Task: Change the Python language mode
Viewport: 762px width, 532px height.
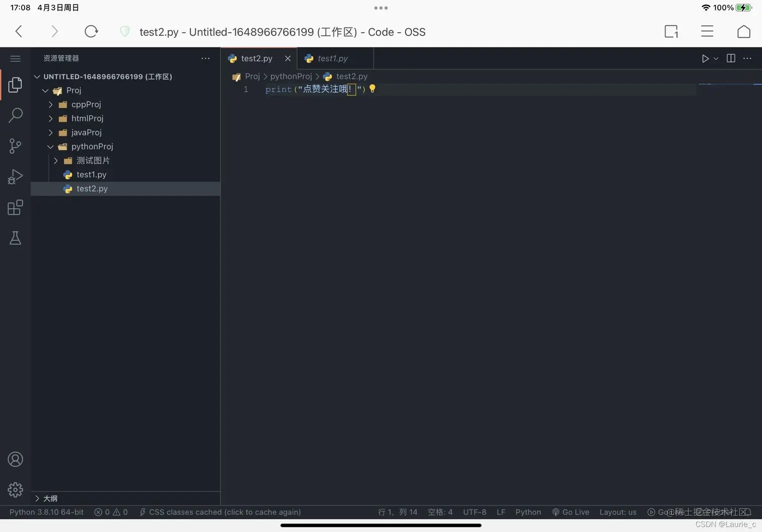Action: (528, 512)
